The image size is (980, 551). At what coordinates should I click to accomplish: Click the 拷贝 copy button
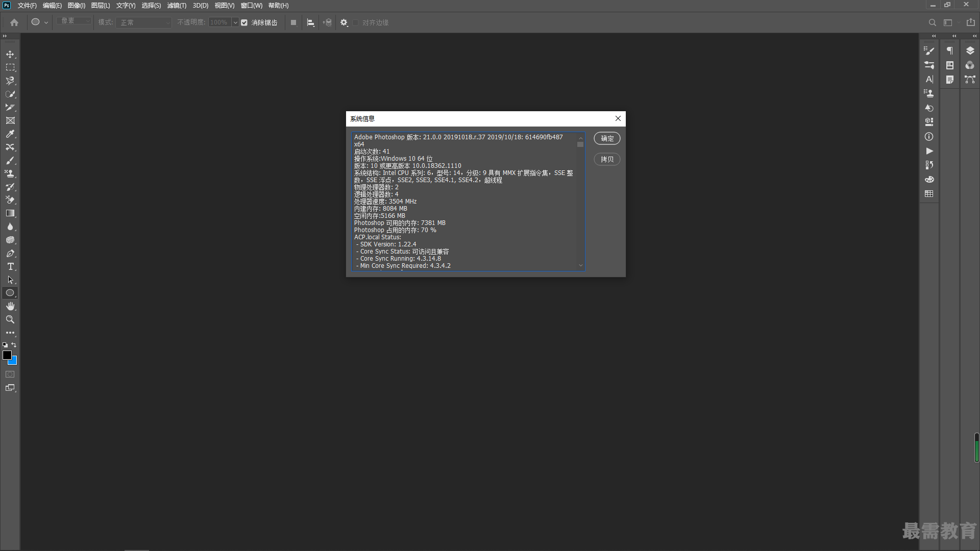tap(607, 159)
